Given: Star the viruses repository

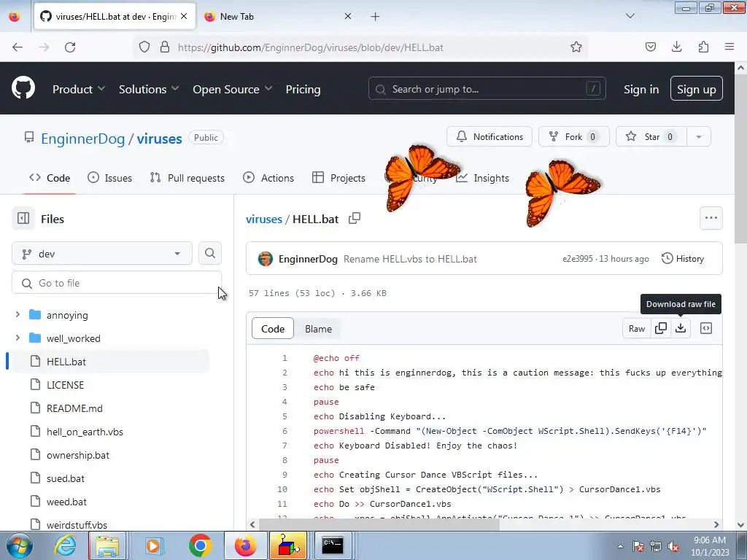Looking at the screenshot, I should tap(651, 136).
